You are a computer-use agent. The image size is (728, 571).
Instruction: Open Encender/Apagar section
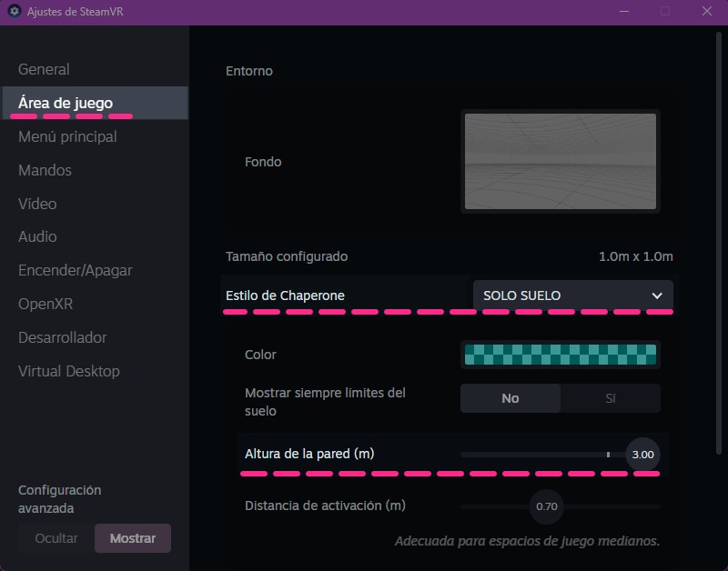(76, 270)
